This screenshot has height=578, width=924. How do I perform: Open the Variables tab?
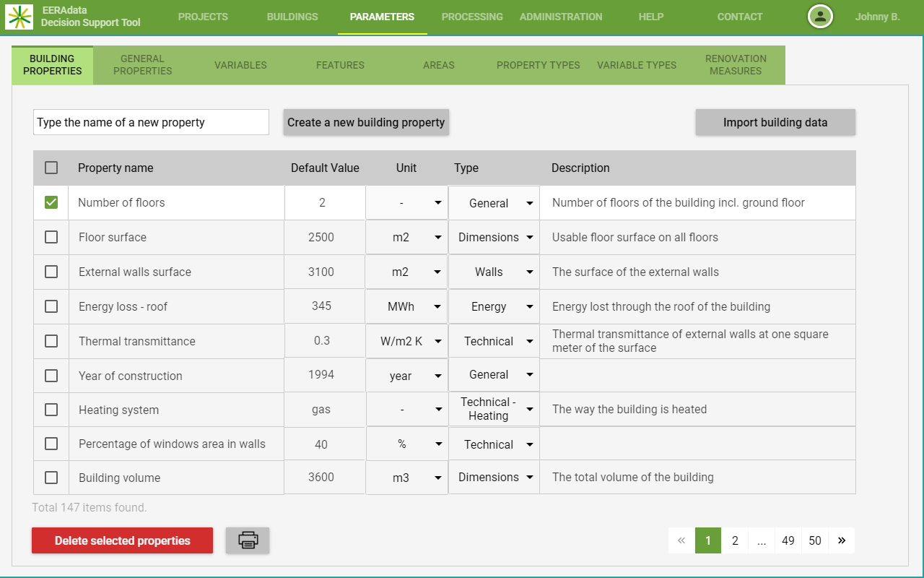pos(240,65)
